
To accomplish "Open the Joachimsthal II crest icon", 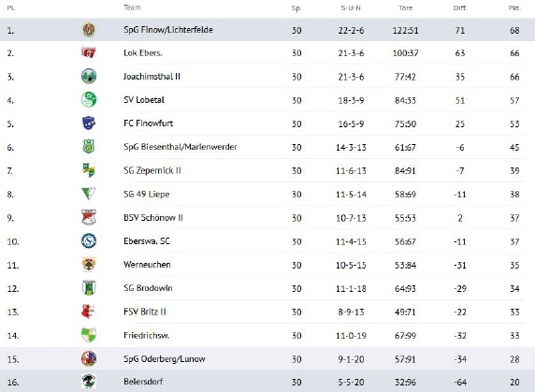I will (89, 77).
